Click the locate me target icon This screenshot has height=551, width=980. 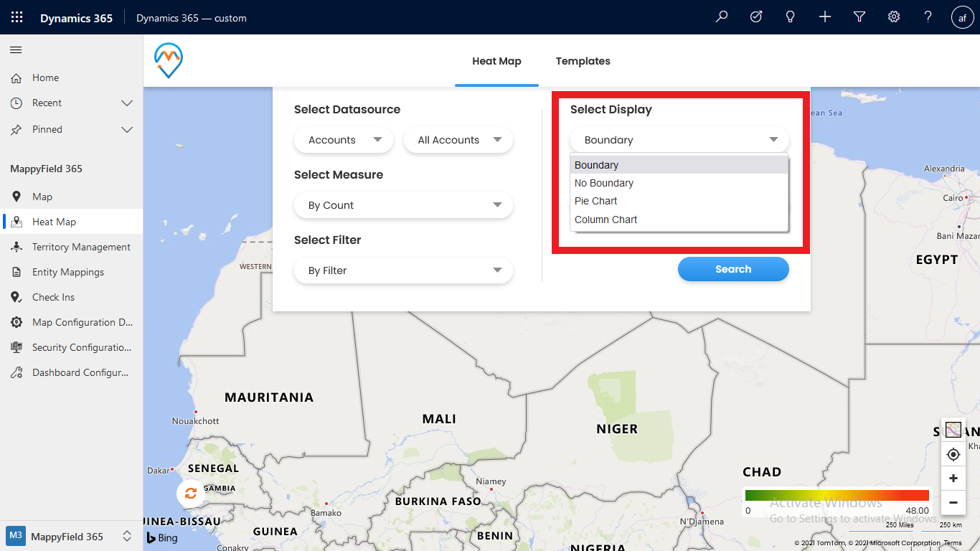point(953,454)
